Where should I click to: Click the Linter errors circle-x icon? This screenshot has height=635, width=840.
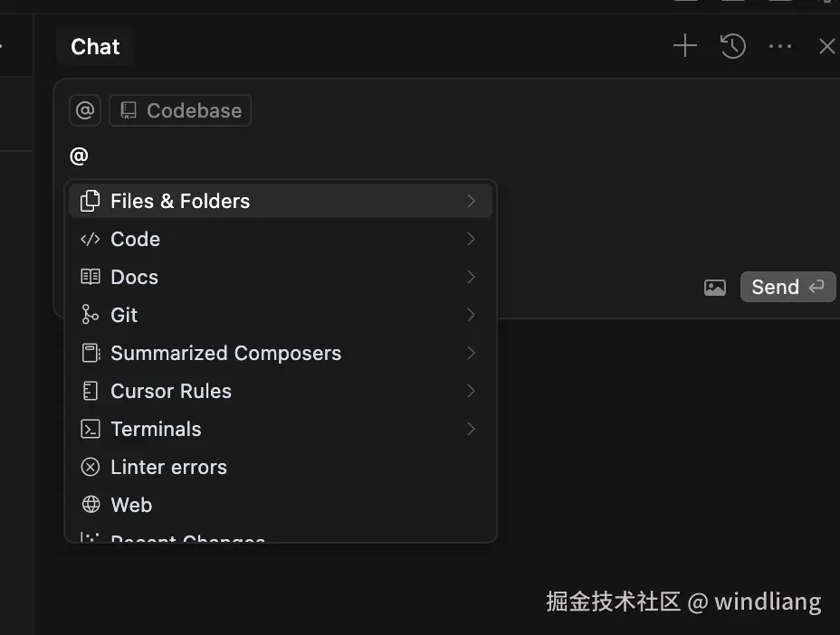[x=91, y=467]
